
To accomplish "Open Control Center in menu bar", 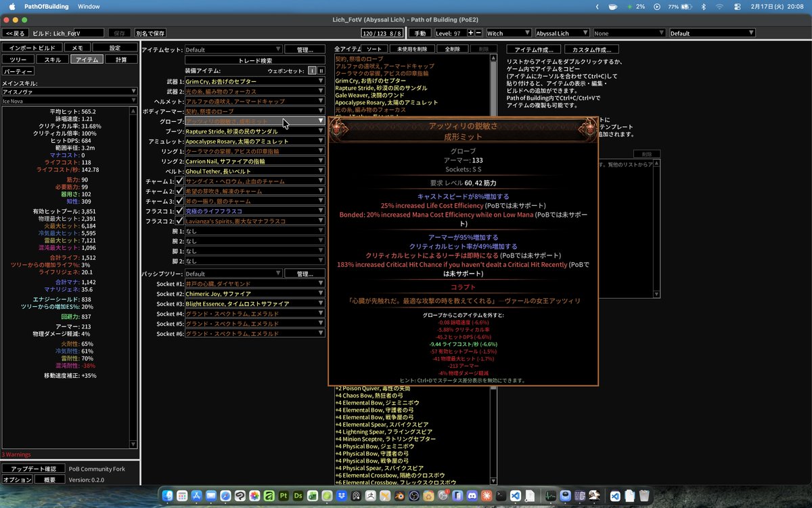I will pyautogui.click(x=738, y=7).
